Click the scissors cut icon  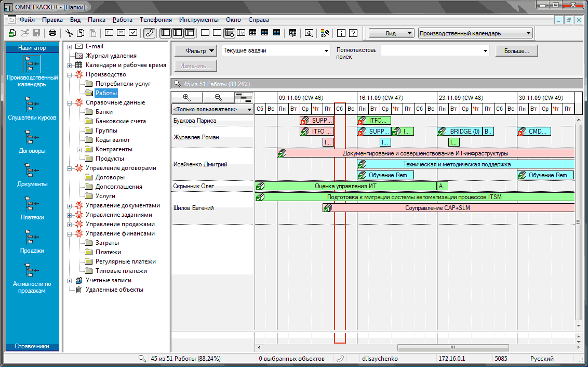click(x=69, y=33)
